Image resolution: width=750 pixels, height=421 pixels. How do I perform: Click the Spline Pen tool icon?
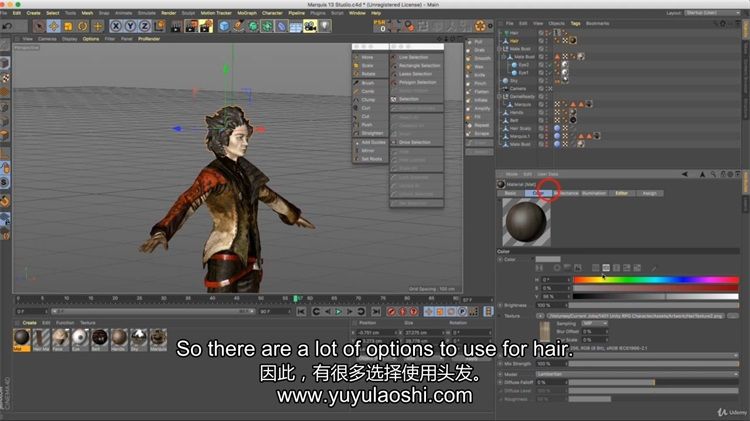[x=238, y=26]
